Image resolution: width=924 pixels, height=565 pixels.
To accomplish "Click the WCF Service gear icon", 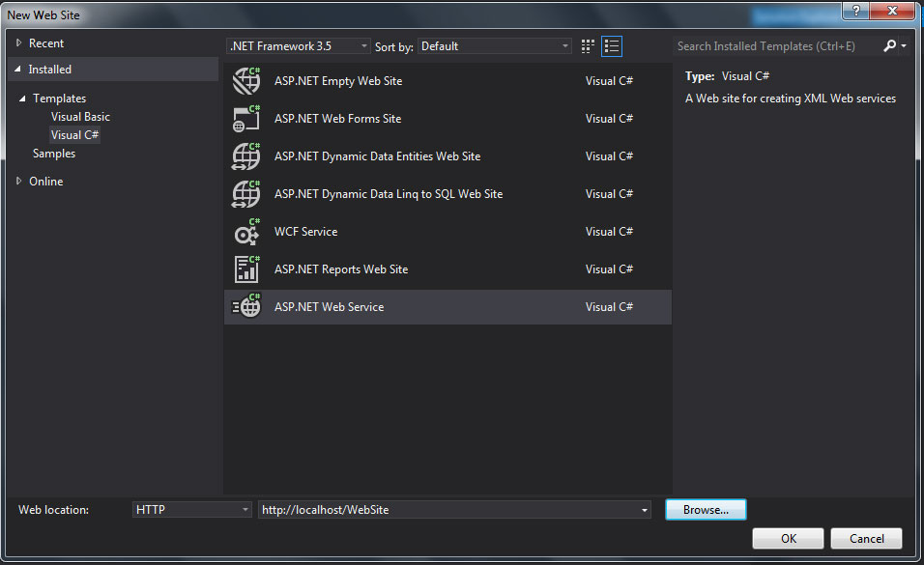I will coord(246,232).
